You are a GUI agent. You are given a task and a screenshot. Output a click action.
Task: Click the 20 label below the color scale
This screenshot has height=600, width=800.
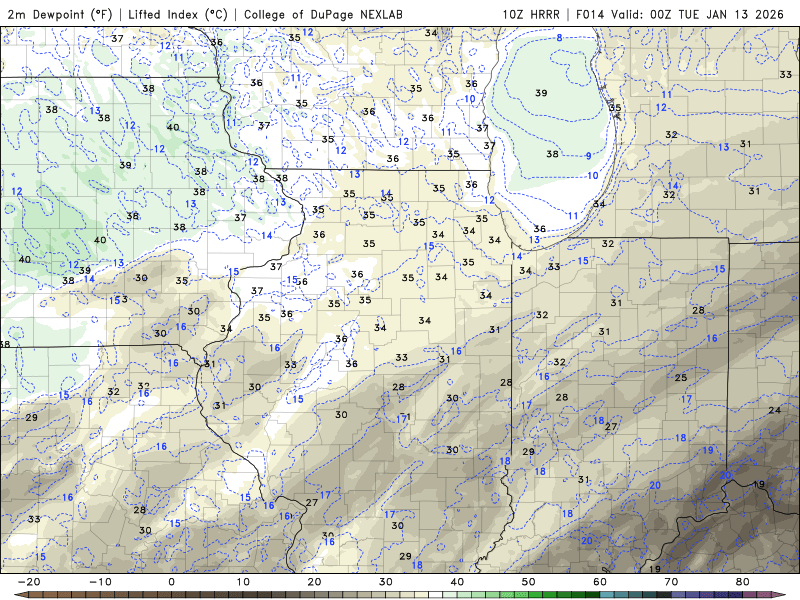[314, 582]
